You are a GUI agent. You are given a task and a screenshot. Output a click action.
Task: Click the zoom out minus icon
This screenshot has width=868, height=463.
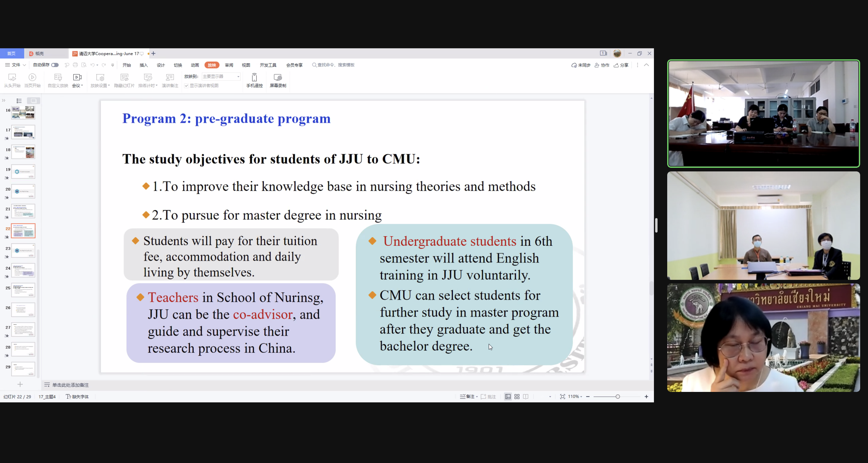pyautogui.click(x=588, y=397)
